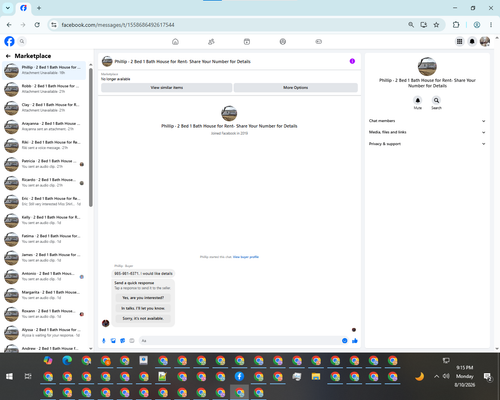This screenshot has height=400, width=500.
Task: Click the View similar items button
Action: click(x=167, y=88)
